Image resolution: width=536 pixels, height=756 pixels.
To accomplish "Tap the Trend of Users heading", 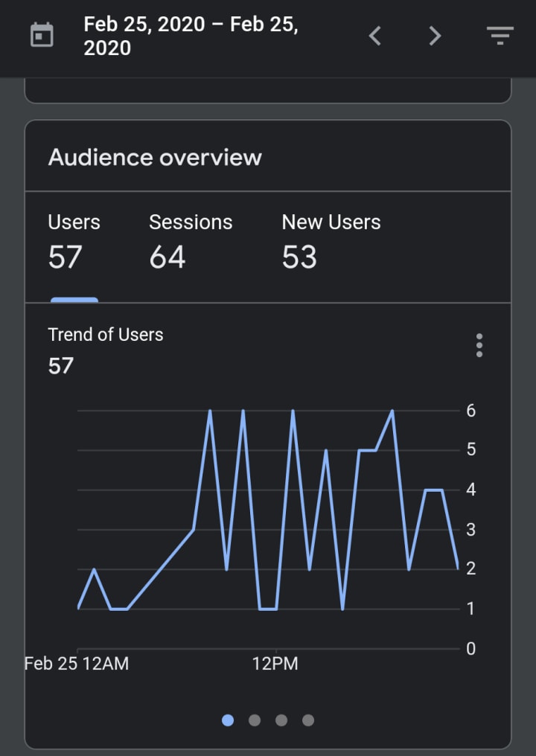I will coord(106,335).
